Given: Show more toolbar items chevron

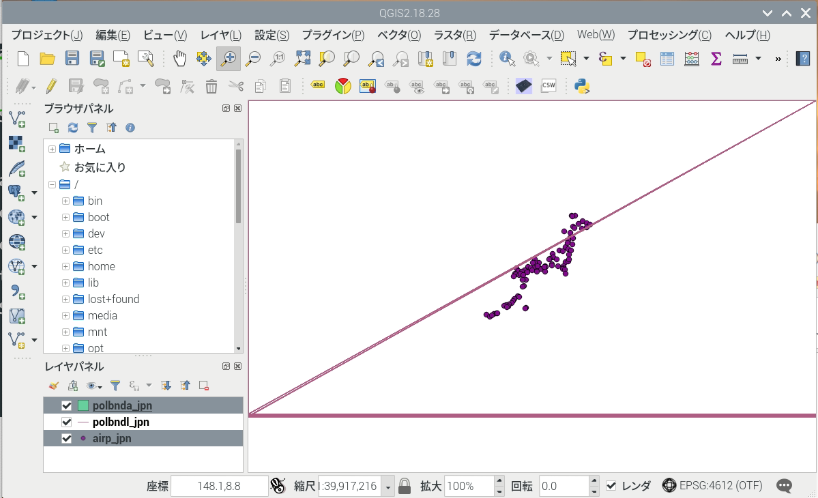Looking at the screenshot, I should tap(778, 59).
